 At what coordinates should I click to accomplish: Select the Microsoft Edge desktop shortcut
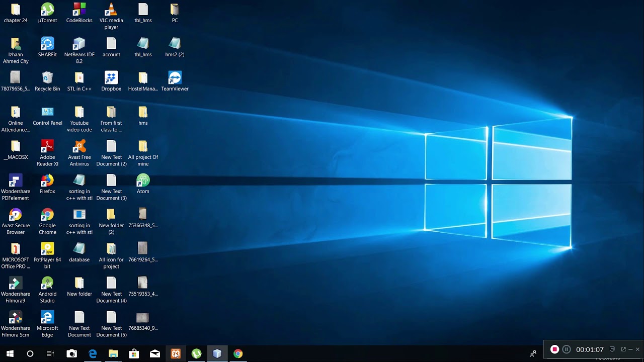click(47, 324)
